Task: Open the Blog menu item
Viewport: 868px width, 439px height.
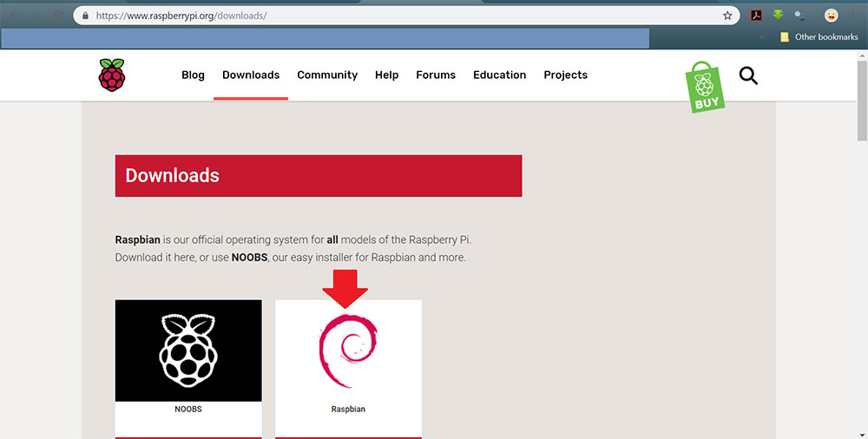Action: 193,75
